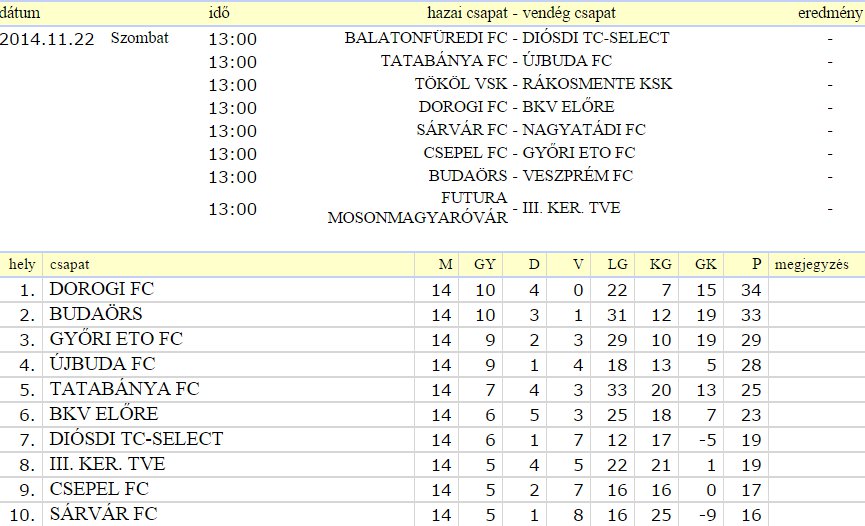Click the 'megjegyzés' column header
Image resolution: width=865 pixels, height=526 pixels.
811,264
